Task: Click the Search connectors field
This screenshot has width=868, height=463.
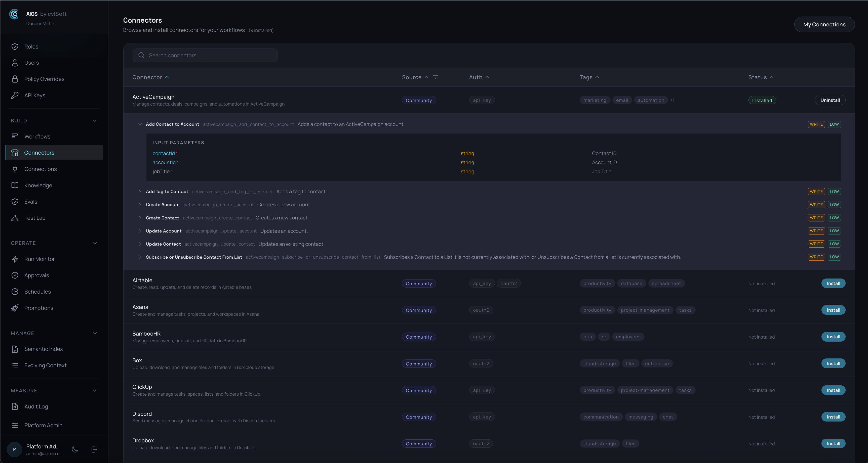Action: tap(205, 55)
